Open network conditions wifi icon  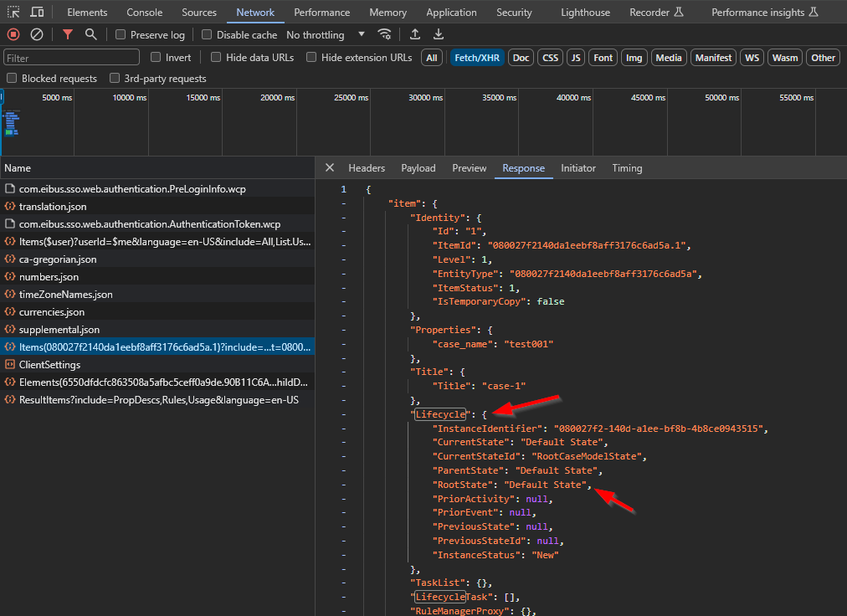[x=384, y=34]
